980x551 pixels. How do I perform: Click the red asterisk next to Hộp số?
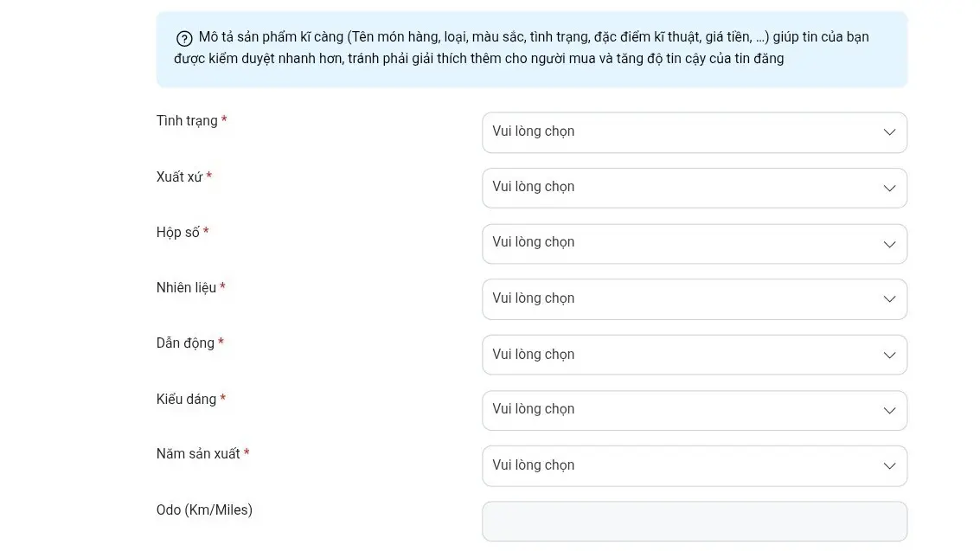pos(205,231)
